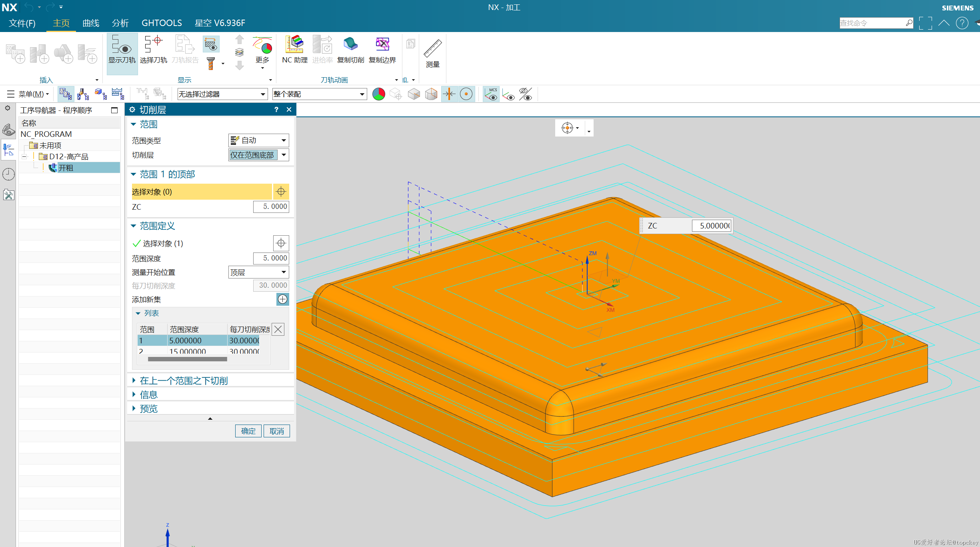Open the 范围类型 自动 dropdown
The width and height of the screenshot is (980, 547).
point(258,140)
